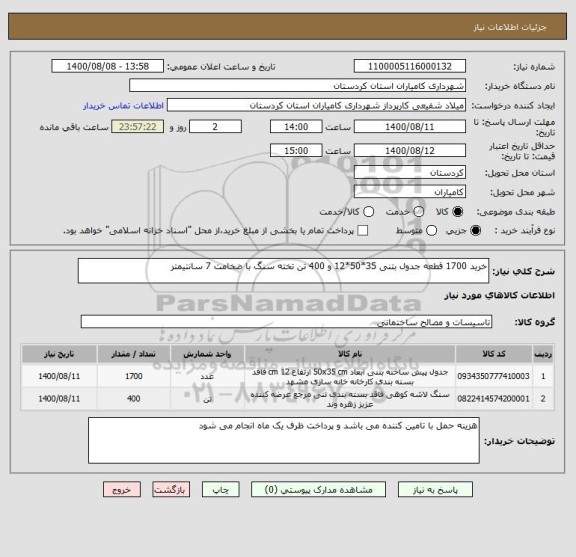Click the تعداد / مقدار column header

(133, 354)
